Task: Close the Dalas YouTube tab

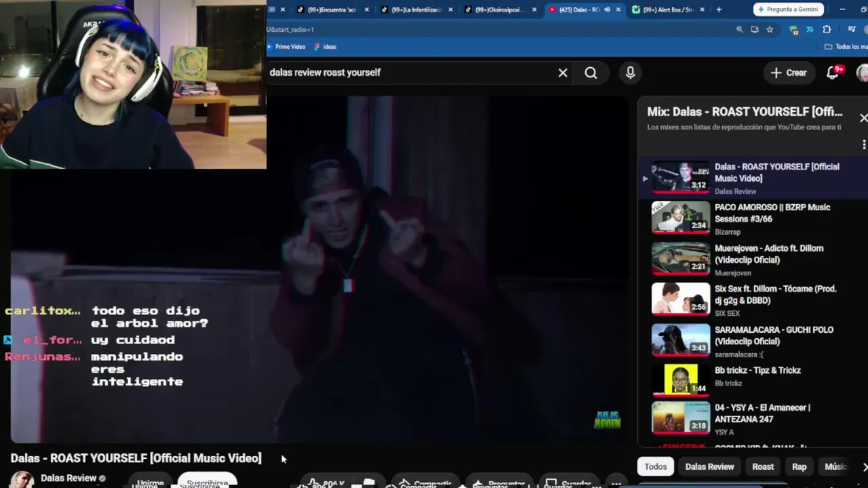Action: (618, 9)
